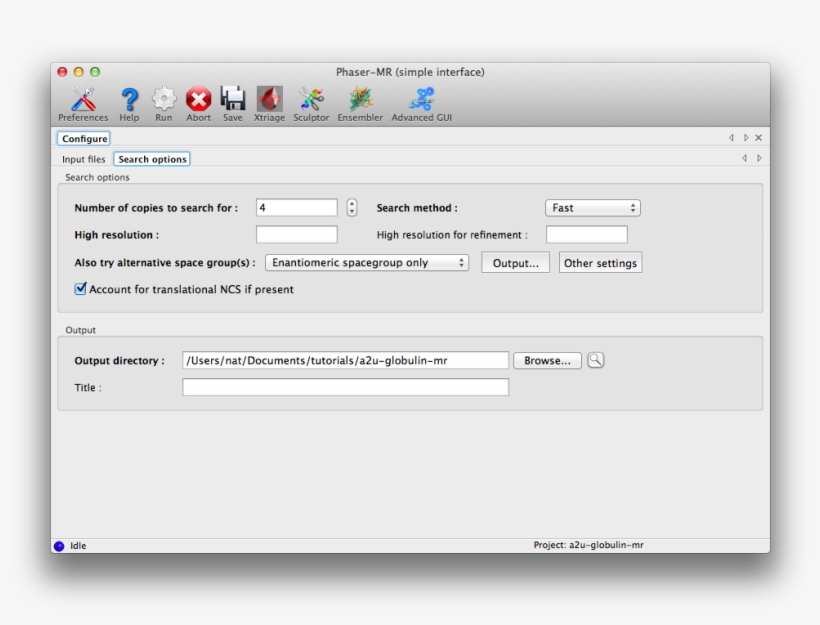The width and height of the screenshot is (820, 625).
Task: Open Other settings
Action: pyautogui.click(x=600, y=263)
